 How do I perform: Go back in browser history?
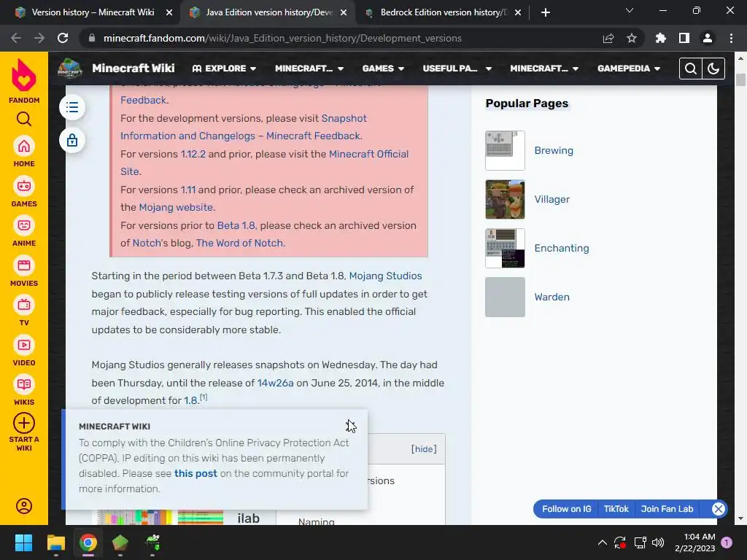pos(16,38)
